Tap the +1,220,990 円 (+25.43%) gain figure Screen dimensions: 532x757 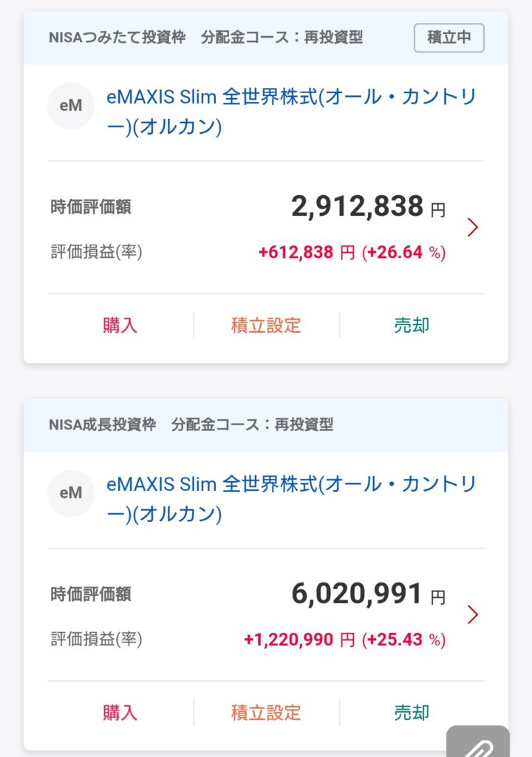point(344,640)
